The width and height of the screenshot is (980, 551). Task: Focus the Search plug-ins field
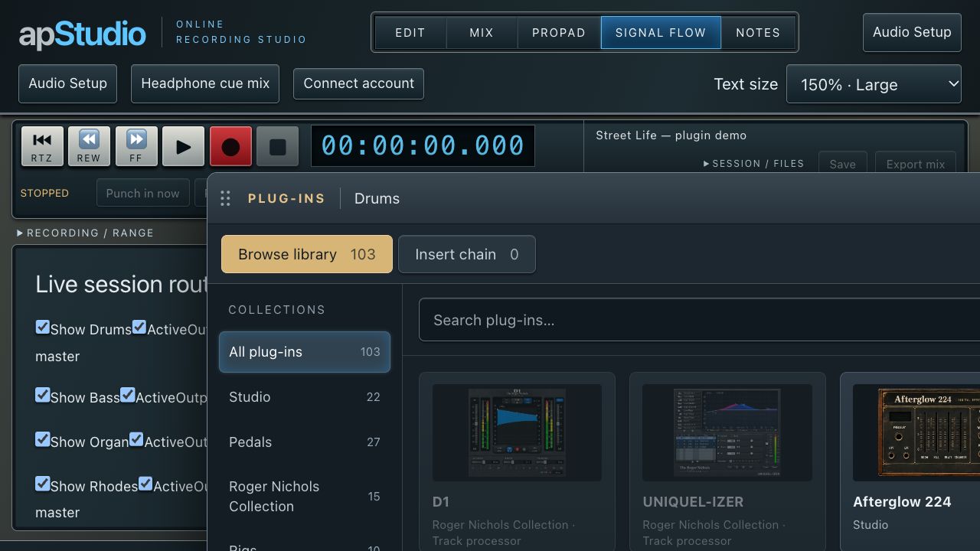tap(699, 320)
